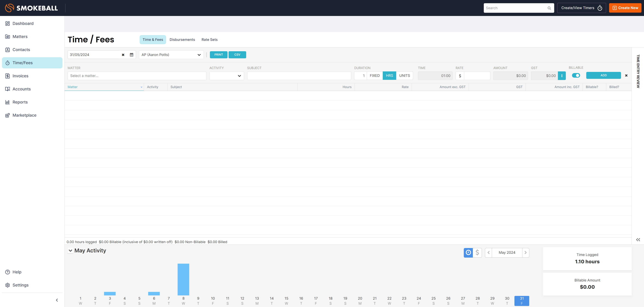644x307 pixels.
Task: Show activity chart by hours clock icon
Action: (x=468, y=253)
